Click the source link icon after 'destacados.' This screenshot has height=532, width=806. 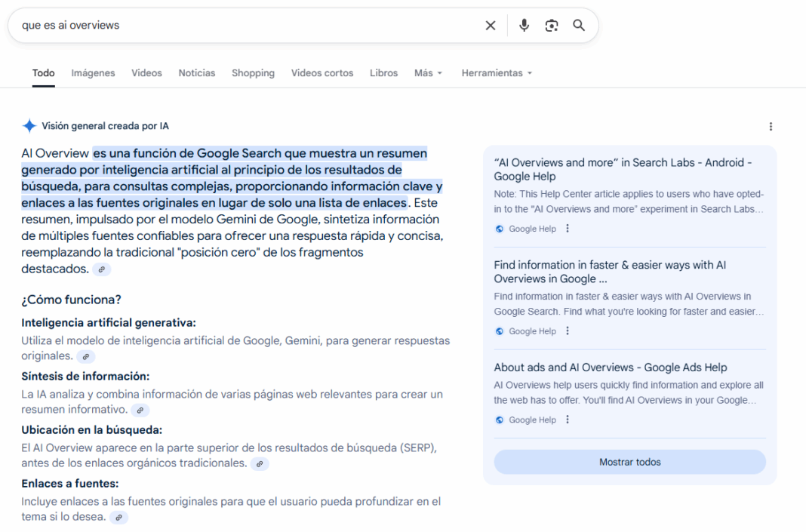click(102, 269)
